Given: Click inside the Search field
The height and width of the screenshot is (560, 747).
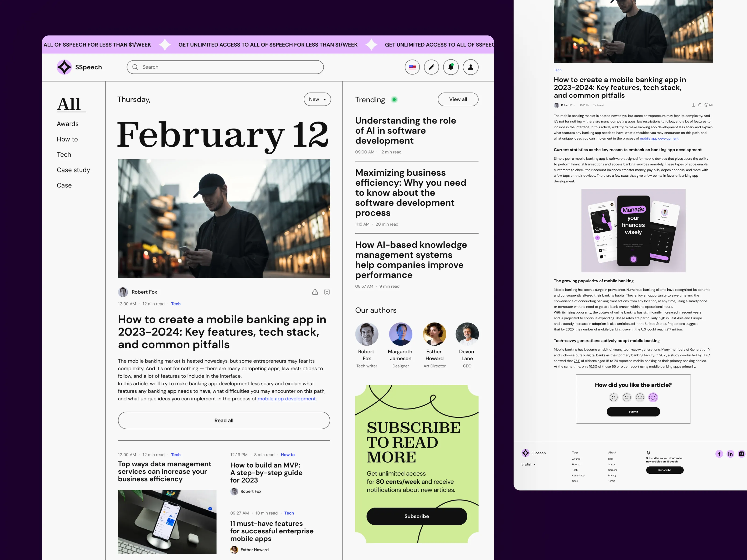Looking at the screenshot, I should (225, 67).
